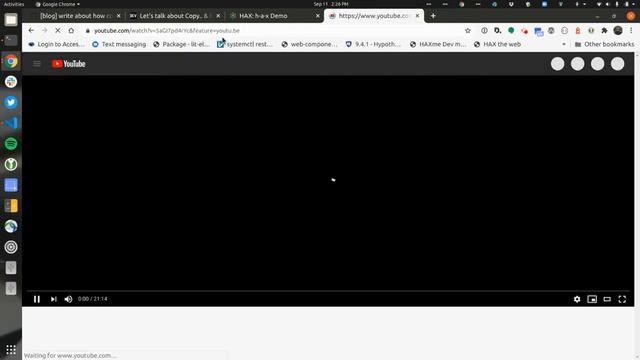This screenshot has height=360, width=640.
Task: Open the browser home page
Action: tap(71, 31)
